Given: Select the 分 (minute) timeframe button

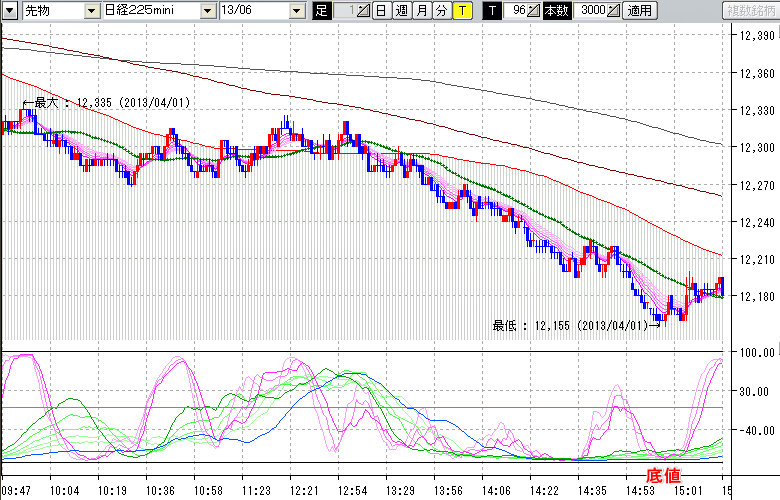Looking at the screenshot, I should click(x=441, y=11).
